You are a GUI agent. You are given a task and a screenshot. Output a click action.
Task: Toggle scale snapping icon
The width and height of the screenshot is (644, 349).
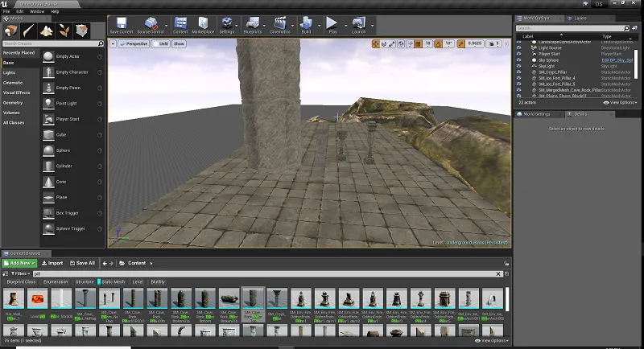[460, 44]
